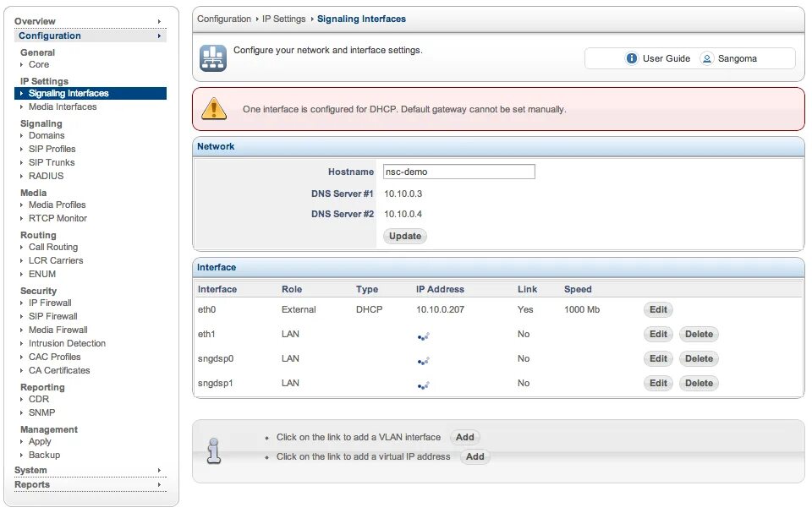This screenshot has width=812, height=513.
Task: Delete the eth1 interface
Action: tap(699, 335)
